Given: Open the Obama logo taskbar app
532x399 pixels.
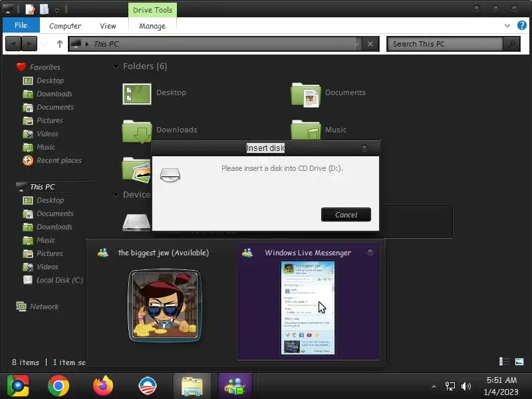Looking at the screenshot, I should click(148, 386).
